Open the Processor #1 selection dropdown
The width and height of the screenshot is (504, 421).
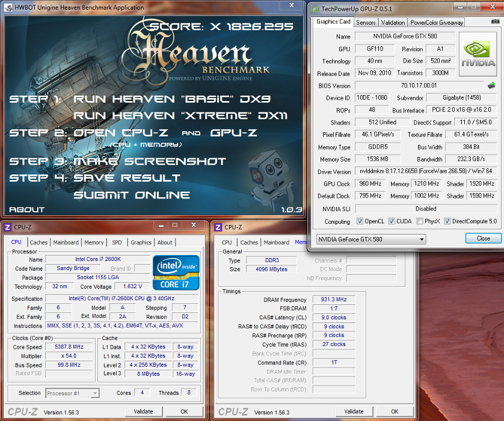tap(72, 393)
